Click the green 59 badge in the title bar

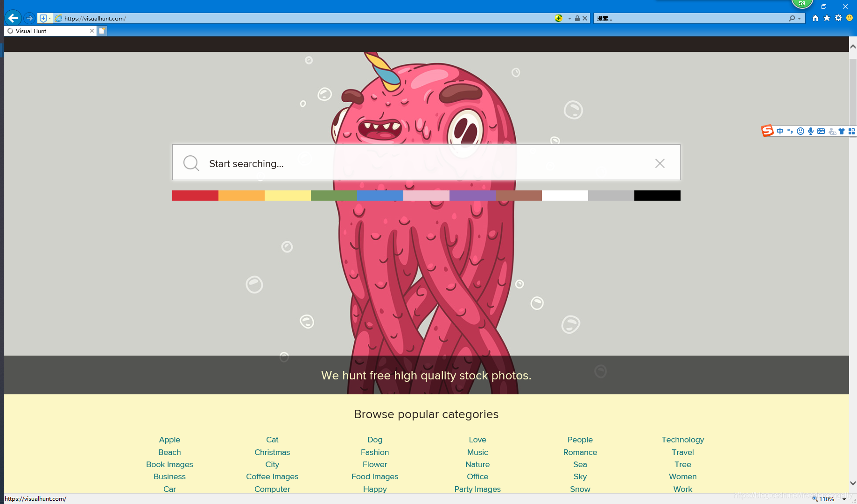coord(802,4)
